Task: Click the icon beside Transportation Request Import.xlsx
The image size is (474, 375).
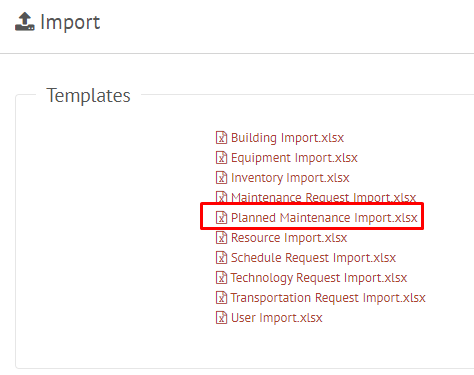Action: (x=221, y=297)
